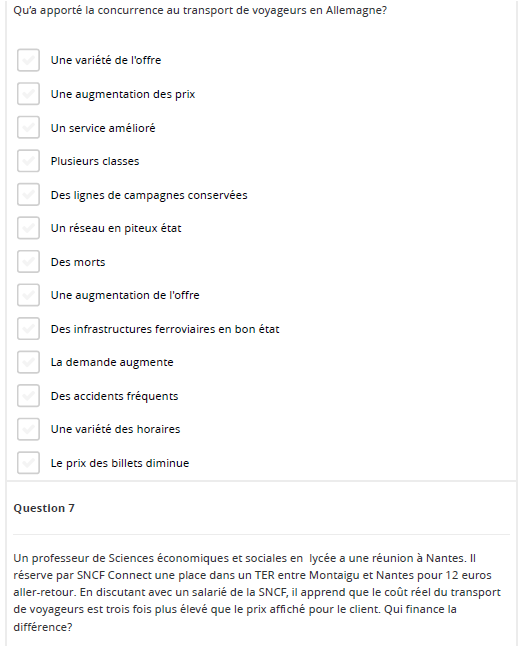Tick 'Une augmentation des prix' checkbox
This screenshot has height=646, width=523.
[28, 94]
